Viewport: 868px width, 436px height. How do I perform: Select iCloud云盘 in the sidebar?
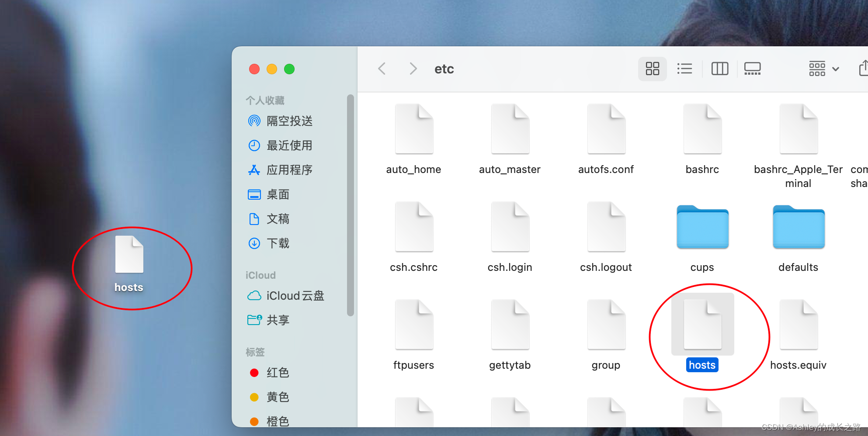[x=295, y=296]
